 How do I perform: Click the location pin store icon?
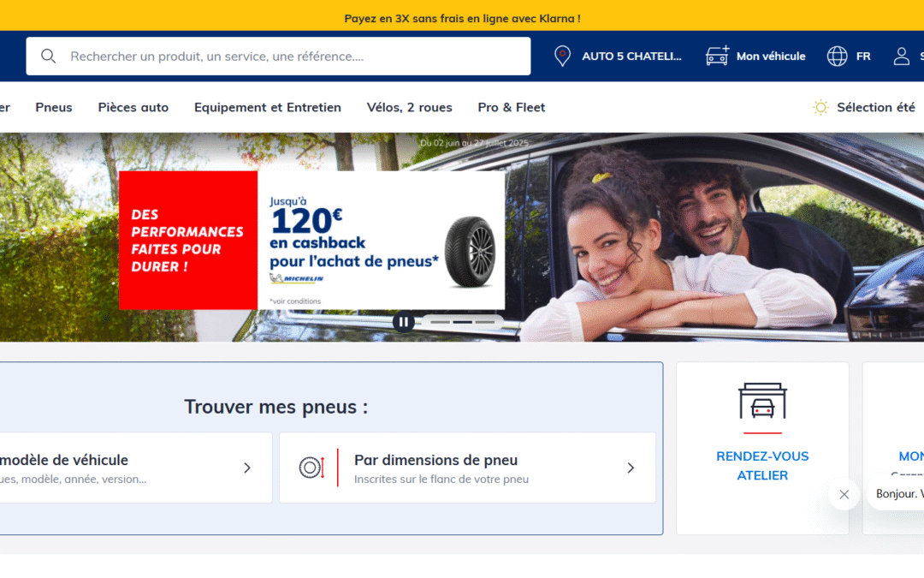563,56
